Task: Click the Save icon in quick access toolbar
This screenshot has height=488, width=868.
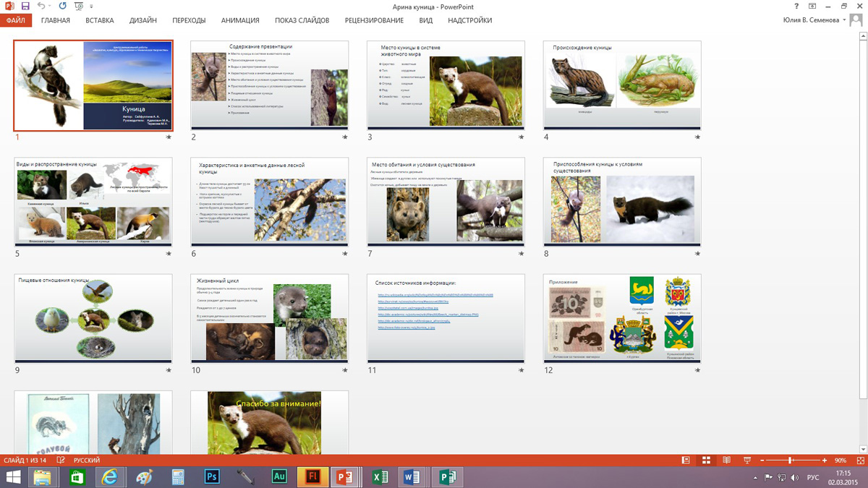Action: coord(25,6)
